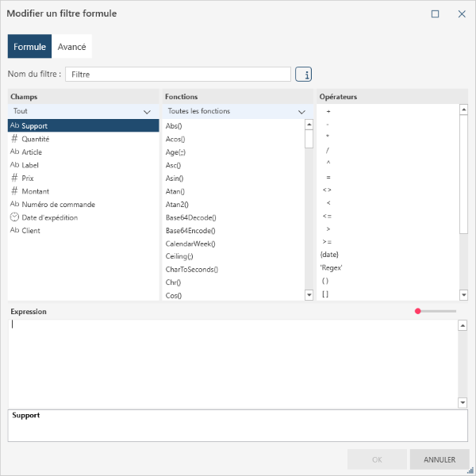476x476 pixels.
Task: Click in the Nom du filtre field
Action: [178, 75]
